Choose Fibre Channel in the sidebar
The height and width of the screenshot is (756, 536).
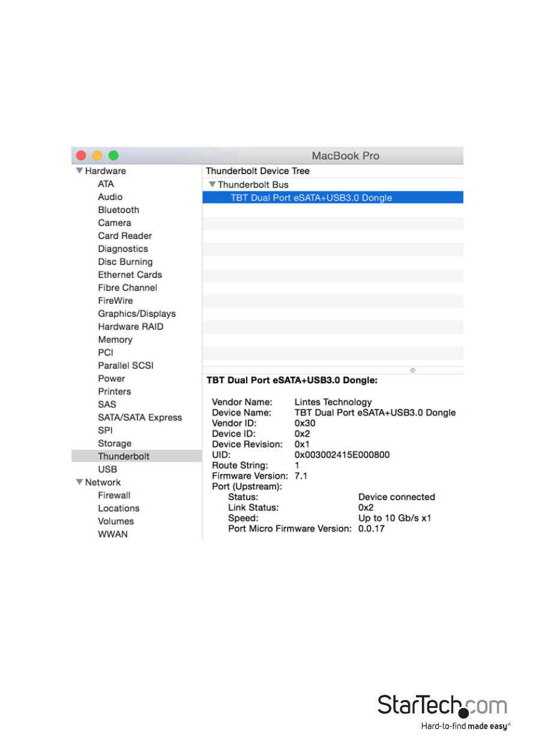(128, 288)
